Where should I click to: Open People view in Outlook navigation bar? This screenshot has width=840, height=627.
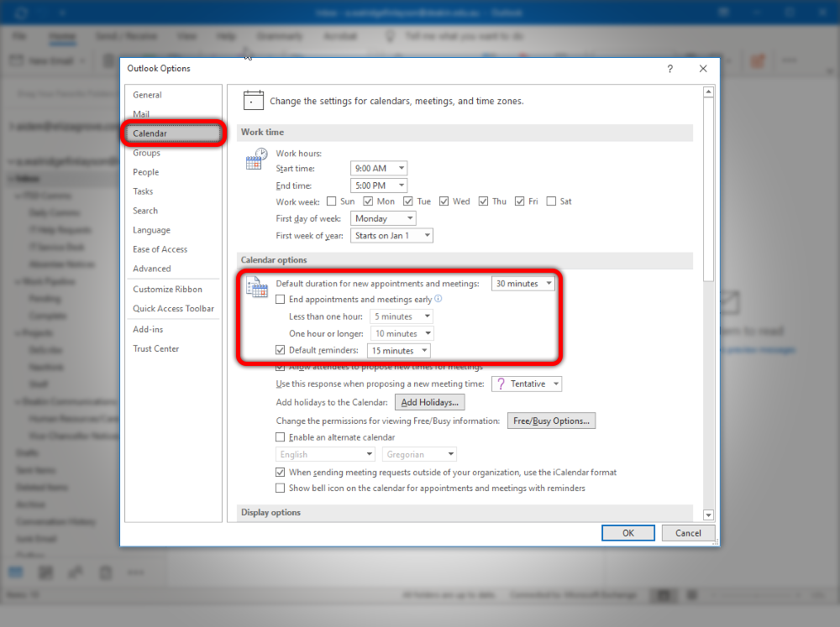tap(75, 572)
